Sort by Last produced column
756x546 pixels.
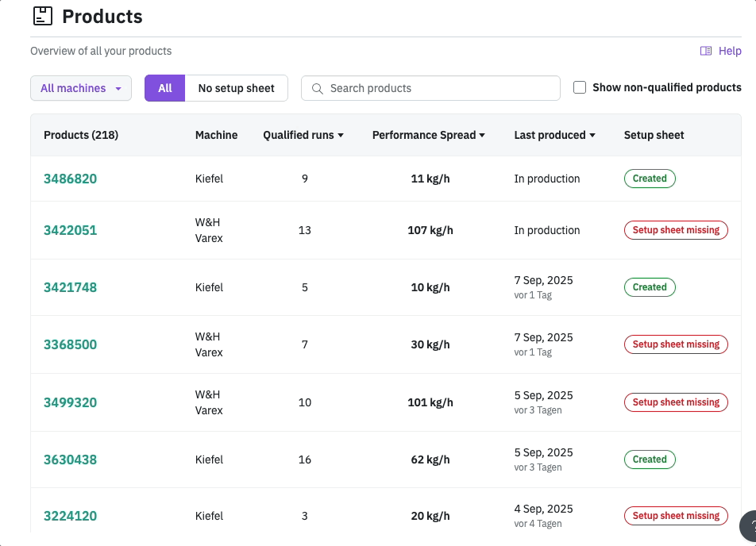(554, 135)
